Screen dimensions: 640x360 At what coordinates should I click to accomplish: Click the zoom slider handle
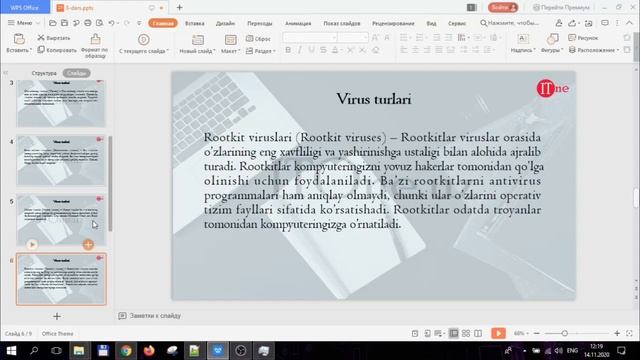point(564,333)
